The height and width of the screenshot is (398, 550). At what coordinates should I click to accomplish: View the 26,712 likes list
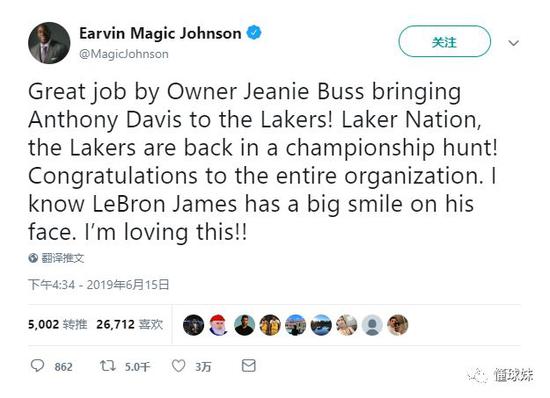click(x=129, y=324)
